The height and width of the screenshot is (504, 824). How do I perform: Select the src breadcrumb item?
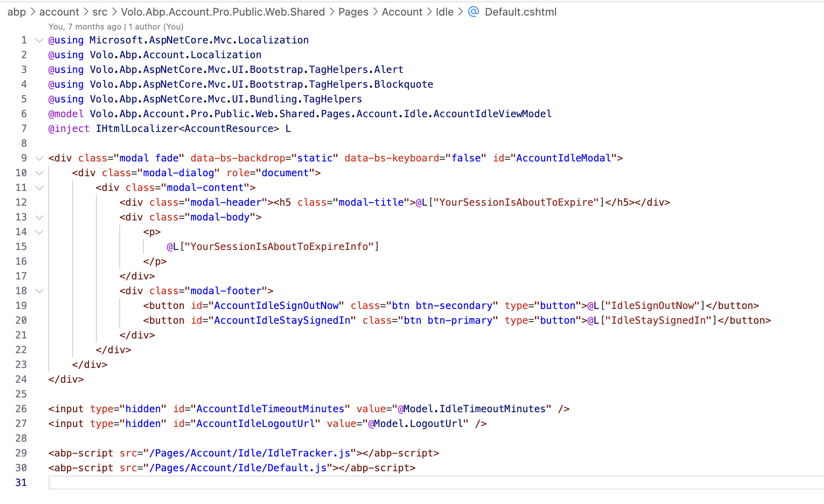[100, 12]
